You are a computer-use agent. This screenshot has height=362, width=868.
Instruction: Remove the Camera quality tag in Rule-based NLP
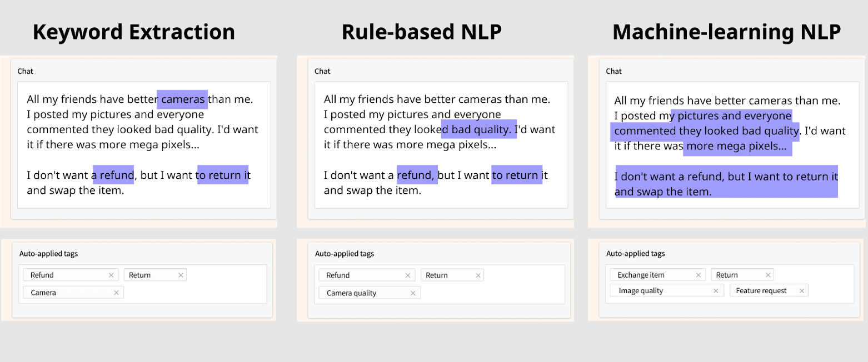point(413,293)
